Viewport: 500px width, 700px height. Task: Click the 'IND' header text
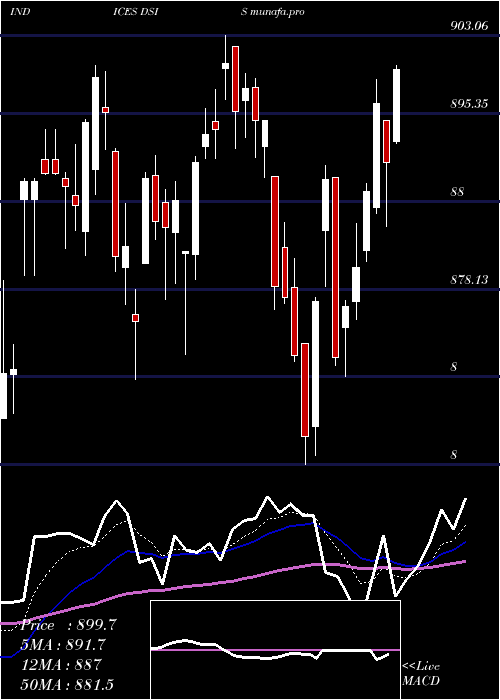pos(20,12)
